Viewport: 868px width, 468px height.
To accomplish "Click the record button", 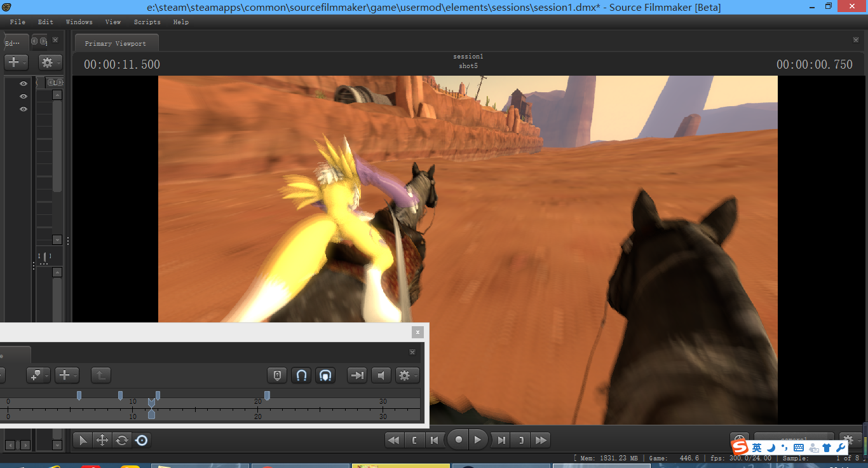I will 458,439.
